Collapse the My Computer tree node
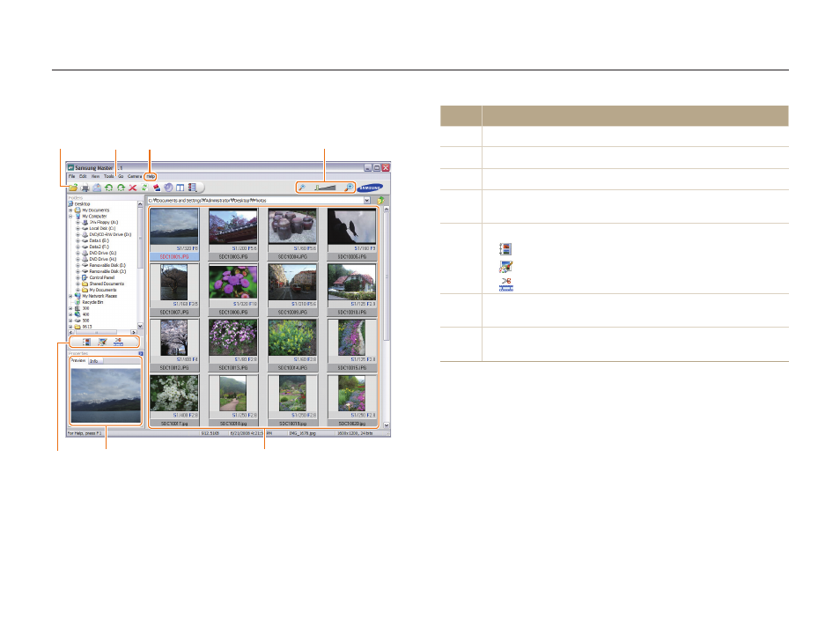The height and width of the screenshot is (634, 840). point(70,217)
